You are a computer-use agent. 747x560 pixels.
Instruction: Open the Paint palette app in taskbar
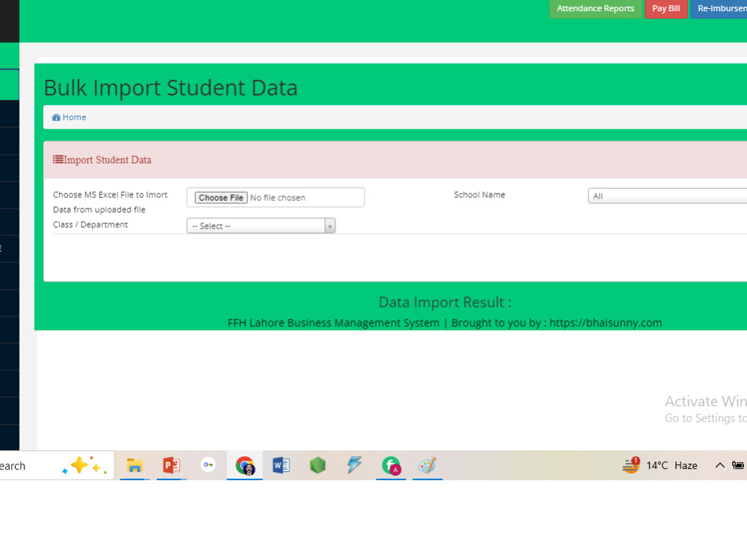click(x=427, y=465)
